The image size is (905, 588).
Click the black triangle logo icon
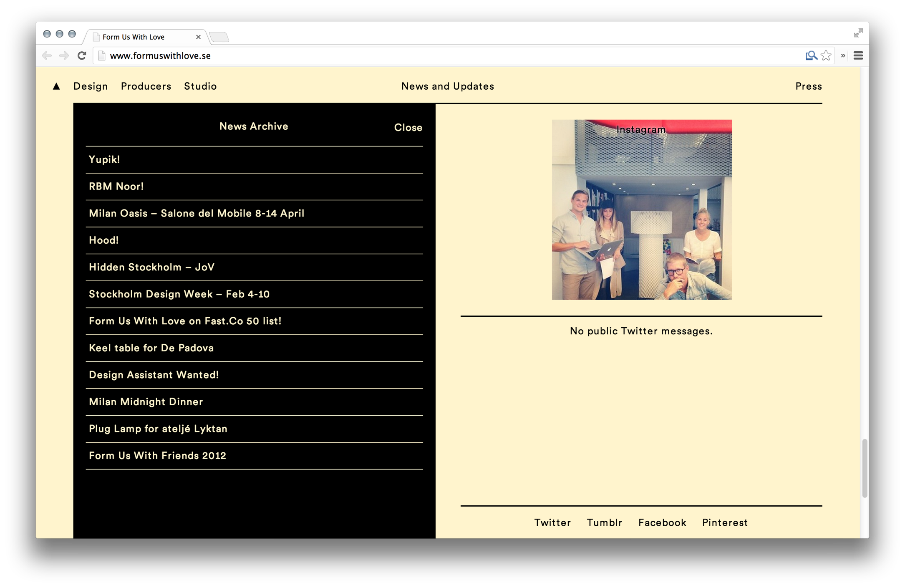coord(56,86)
